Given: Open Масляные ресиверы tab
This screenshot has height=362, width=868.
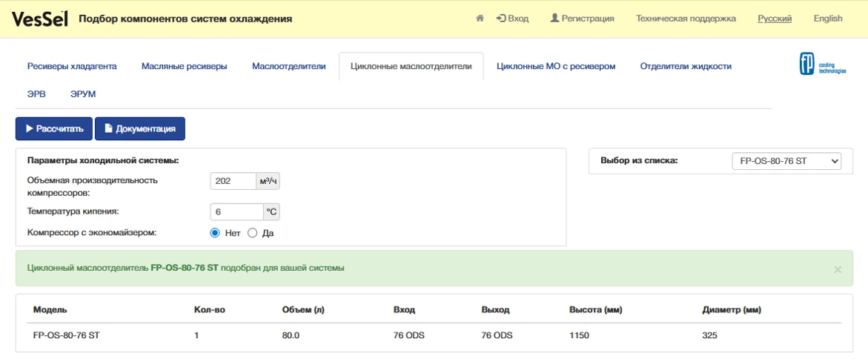Looking at the screenshot, I should click(x=185, y=66).
